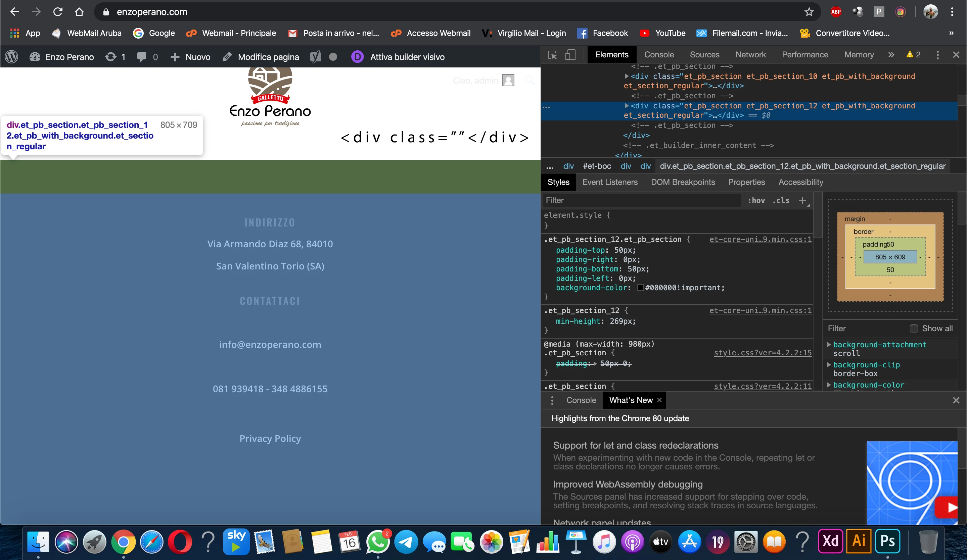Open Photoshop from the dock
The height and width of the screenshot is (560, 967).
tap(887, 541)
